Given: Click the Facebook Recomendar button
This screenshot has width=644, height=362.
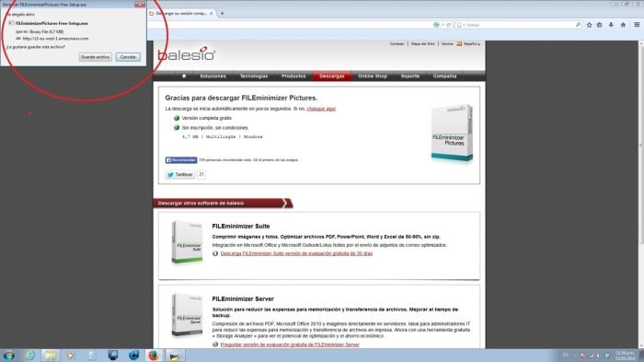Looking at the screenshot, I should point(181,160).
